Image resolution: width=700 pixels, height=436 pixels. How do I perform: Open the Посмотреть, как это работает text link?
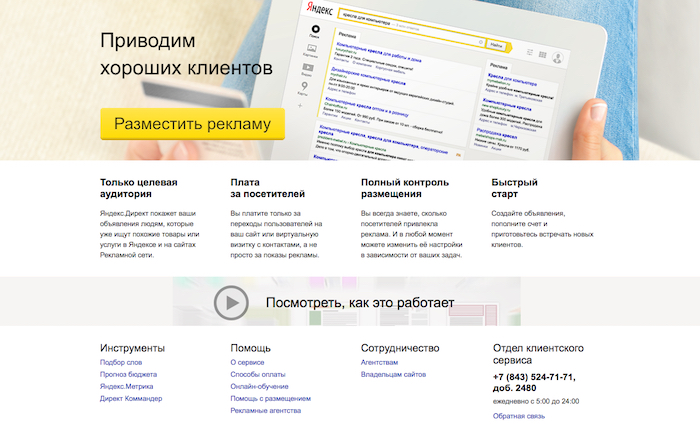[x=360, y=303]
